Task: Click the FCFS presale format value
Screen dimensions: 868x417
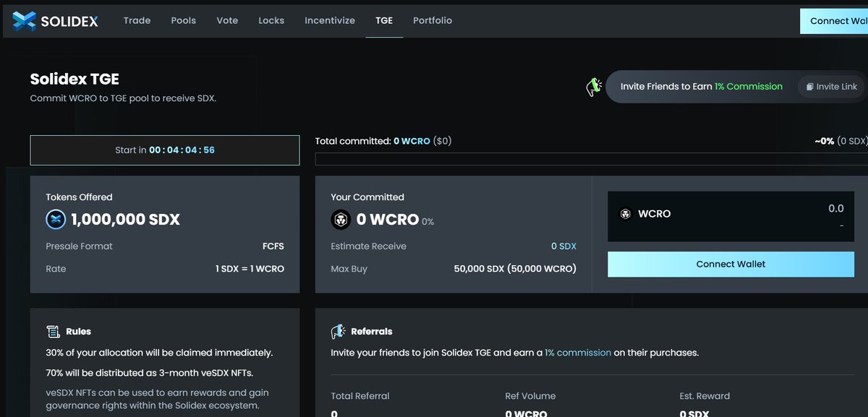Action: [x=273, y=246]
